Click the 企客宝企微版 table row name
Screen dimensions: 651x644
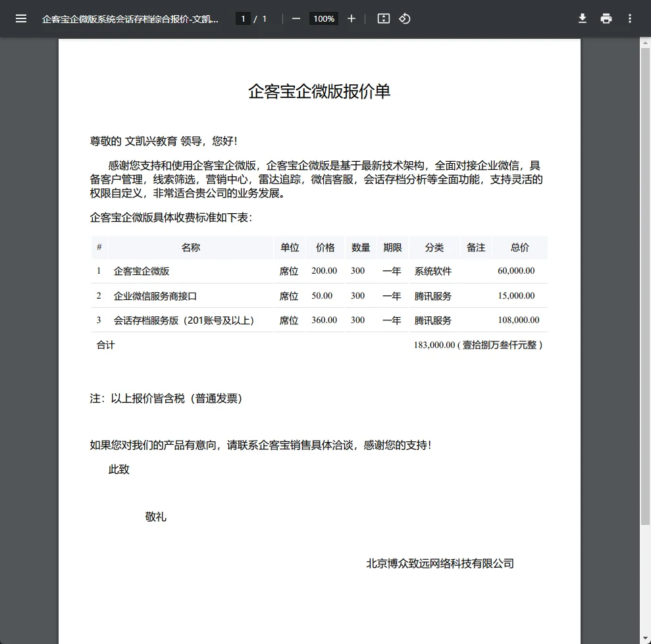(142, 272)
